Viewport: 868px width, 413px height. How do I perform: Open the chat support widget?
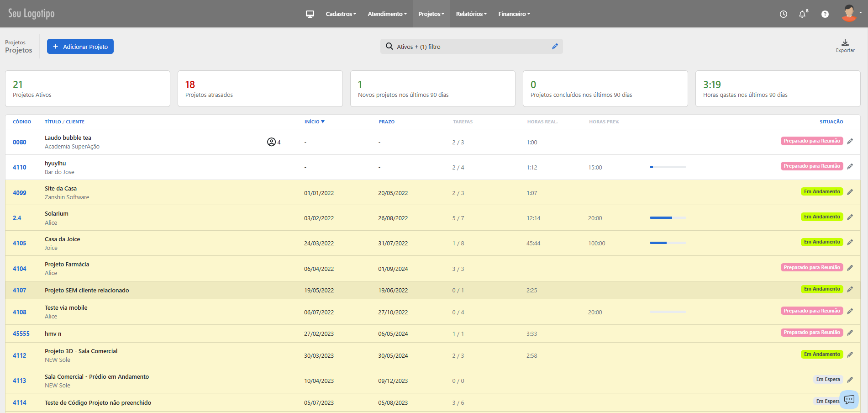[x=849, y=400]
